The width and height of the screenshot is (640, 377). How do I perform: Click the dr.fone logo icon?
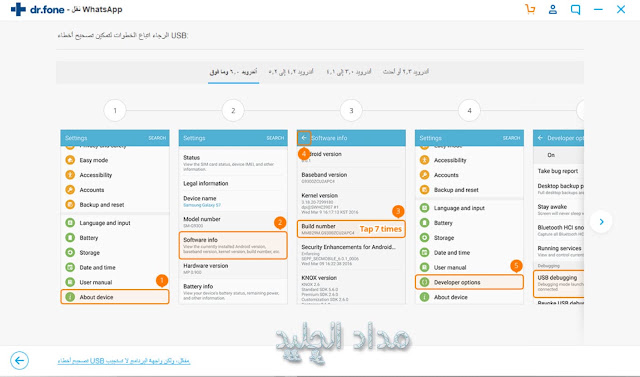click(x=18, y=9)
